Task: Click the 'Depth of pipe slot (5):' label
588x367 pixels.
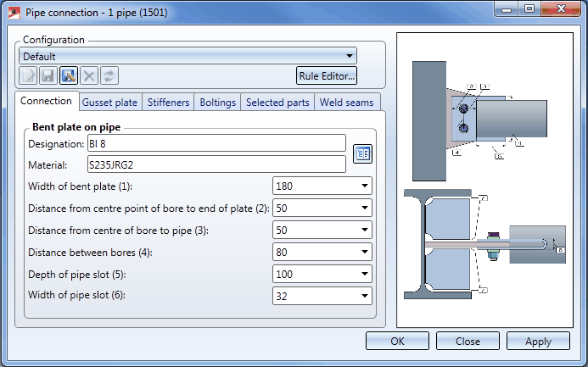Action: [77, 275]
